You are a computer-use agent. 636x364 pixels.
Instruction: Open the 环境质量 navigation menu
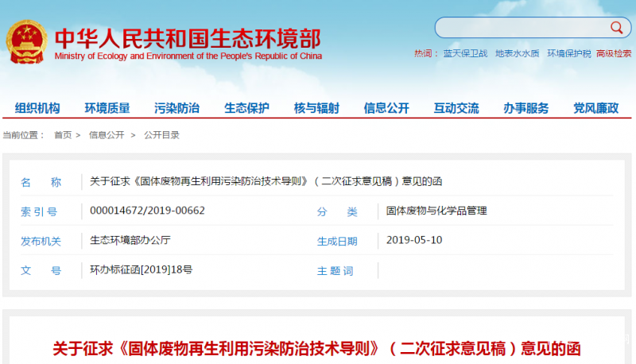(x=107, y=108)
